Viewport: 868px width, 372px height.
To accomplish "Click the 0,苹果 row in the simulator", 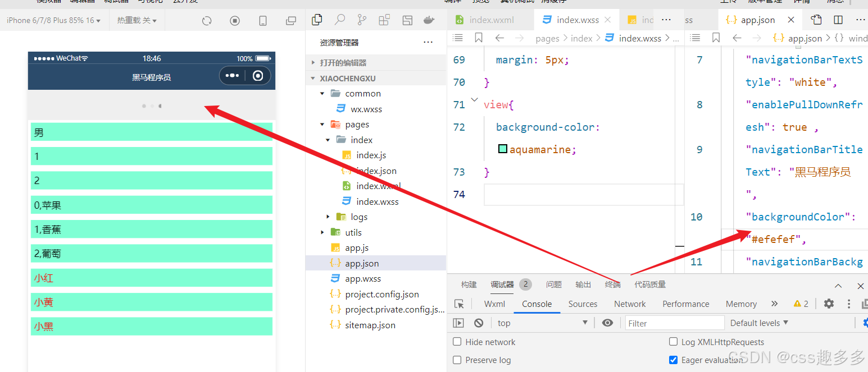I will [152, 205].
